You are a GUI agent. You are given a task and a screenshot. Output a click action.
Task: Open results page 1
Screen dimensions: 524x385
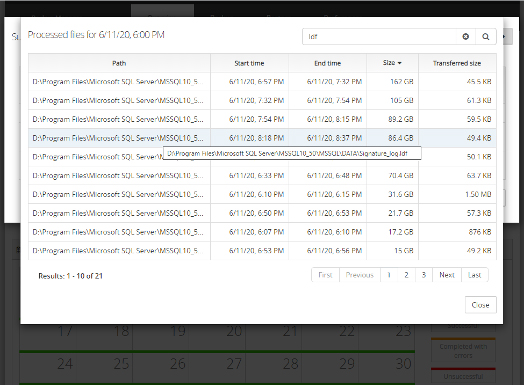[x=389, y=275]
